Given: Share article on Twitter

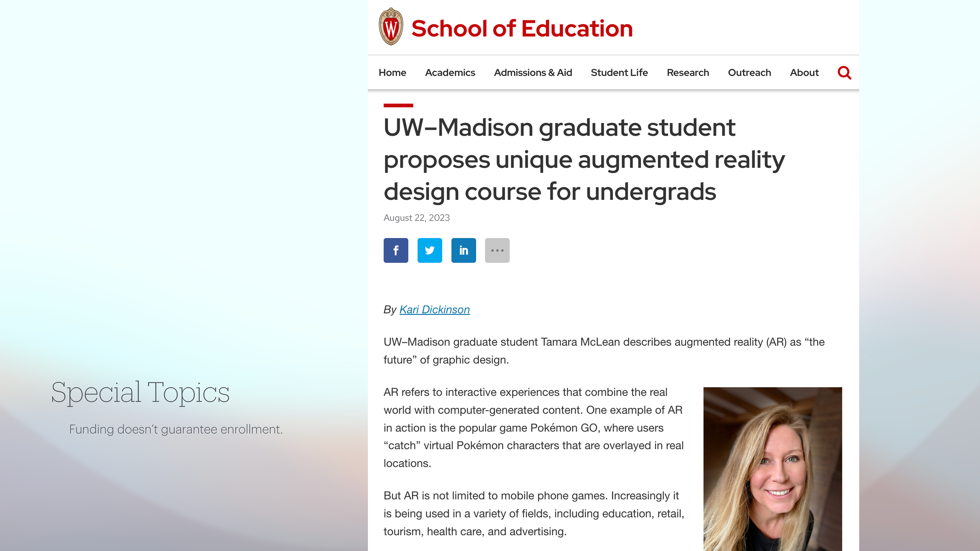Looking at the screenshot, I should coord(430,250).
